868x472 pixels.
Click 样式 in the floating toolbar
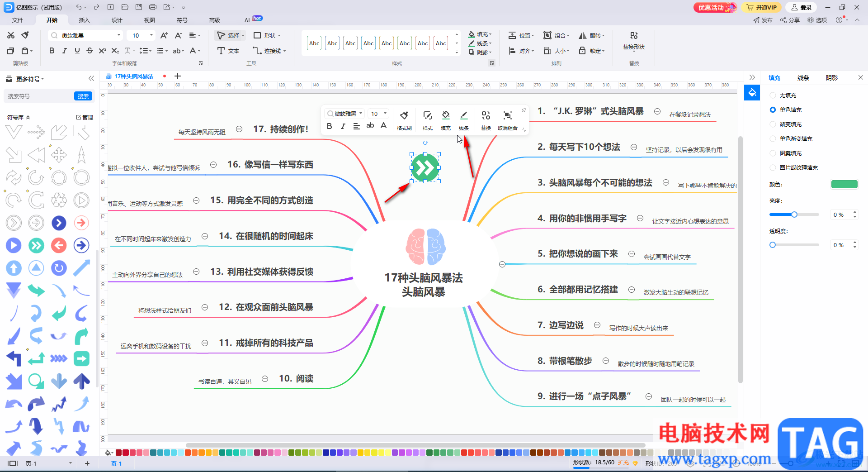coord(428,120)
